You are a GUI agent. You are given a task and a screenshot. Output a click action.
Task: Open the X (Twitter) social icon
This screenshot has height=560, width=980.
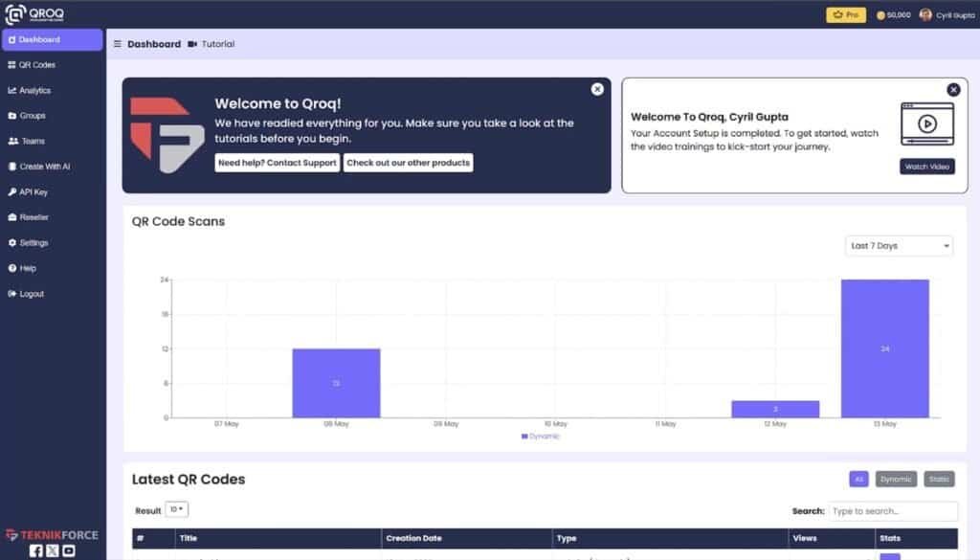pos(53,550)
